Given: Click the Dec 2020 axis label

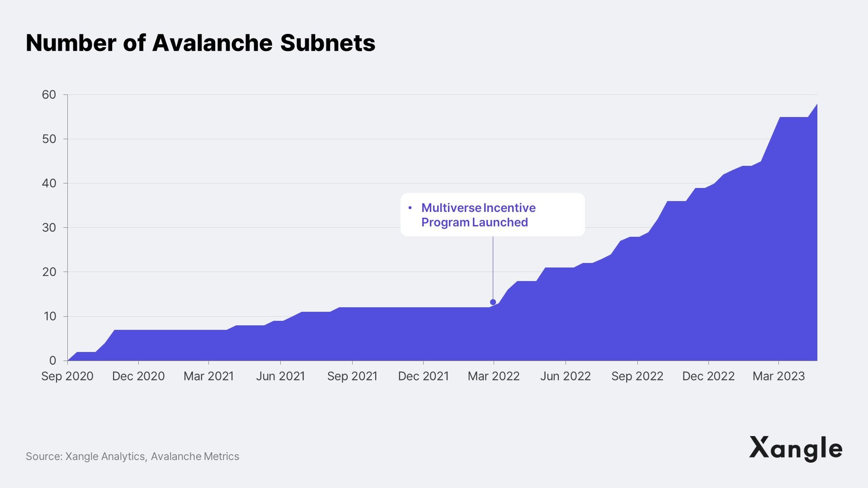Looking at the screenshot, I should coord(138,376).
